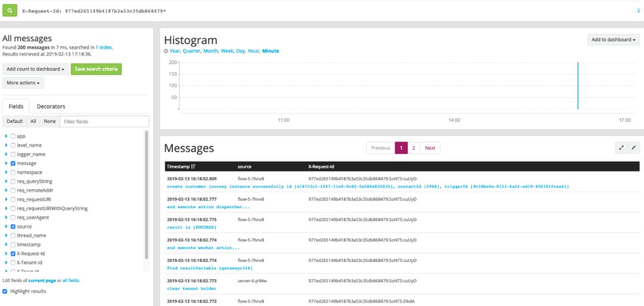Screen dimensions: 644x306
Task: Click the lightbulb icon in search bar
Action: 638,11
